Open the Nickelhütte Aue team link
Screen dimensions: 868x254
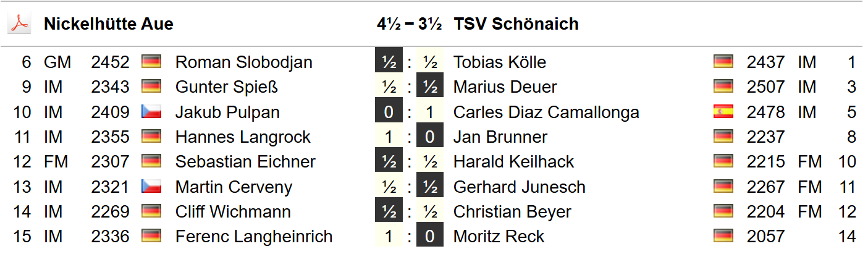pyautogui.click(x=109, y=24)
